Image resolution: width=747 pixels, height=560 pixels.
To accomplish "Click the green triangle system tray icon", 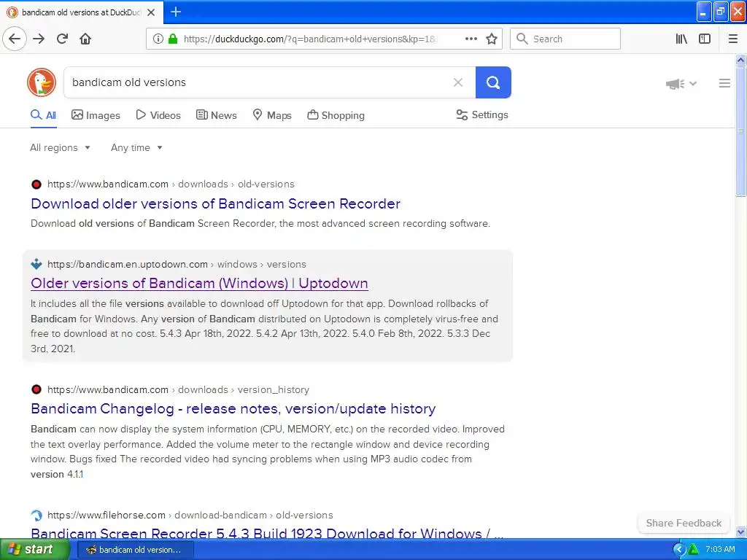I will (x=694, y=549).
